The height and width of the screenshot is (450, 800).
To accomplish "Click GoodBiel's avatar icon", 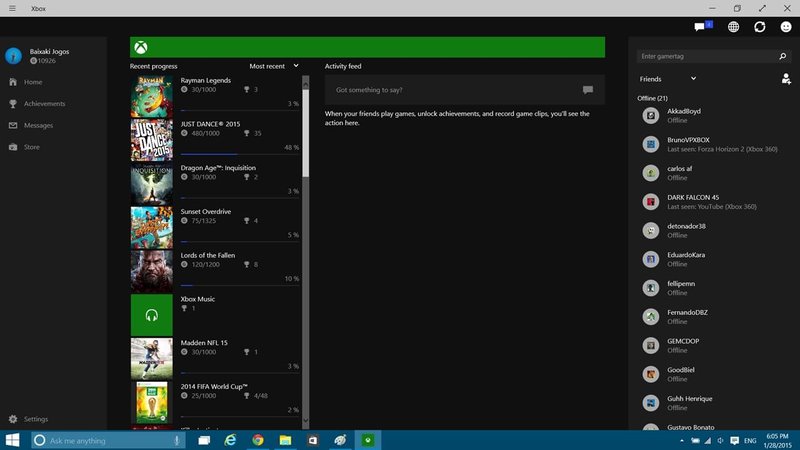I will pos(651,374).
